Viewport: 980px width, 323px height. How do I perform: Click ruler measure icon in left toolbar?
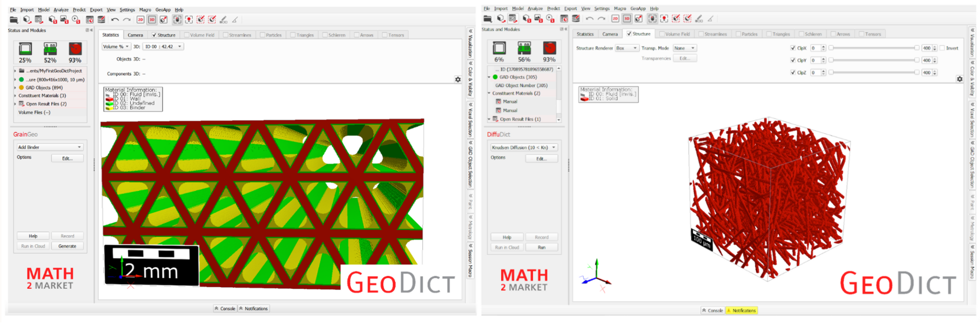click(235, 19)
